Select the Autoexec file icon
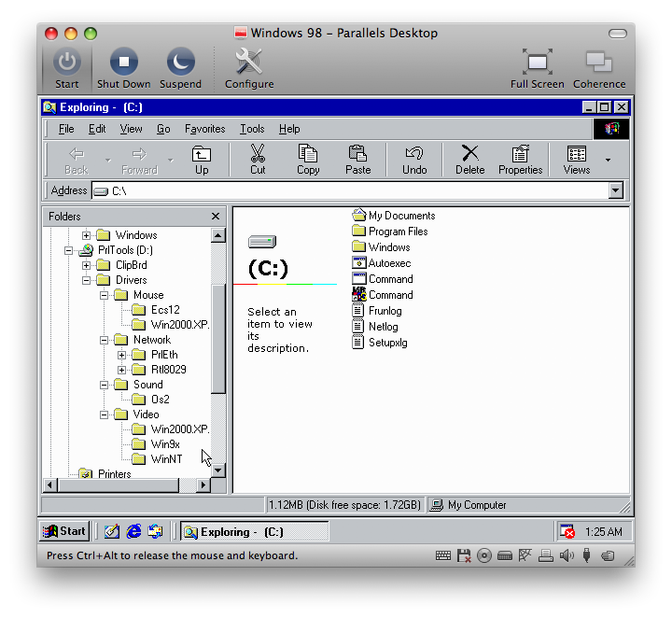Screen dimensions: 672x618 pos(358,262)
